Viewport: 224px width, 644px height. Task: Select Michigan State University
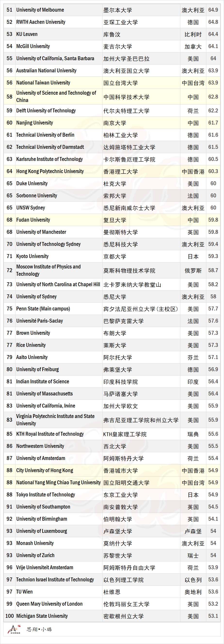[x=42, y=616]
